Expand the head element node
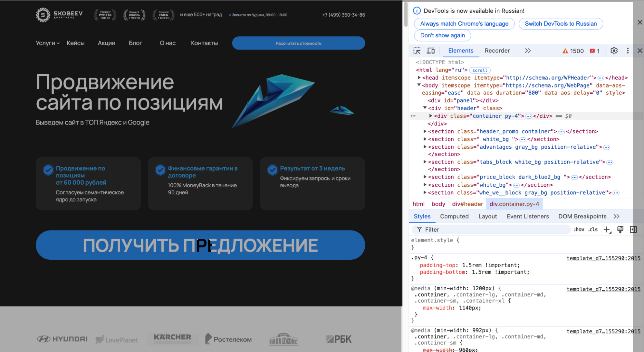Viewport: 644px width, 352px height. coord(419,78)
